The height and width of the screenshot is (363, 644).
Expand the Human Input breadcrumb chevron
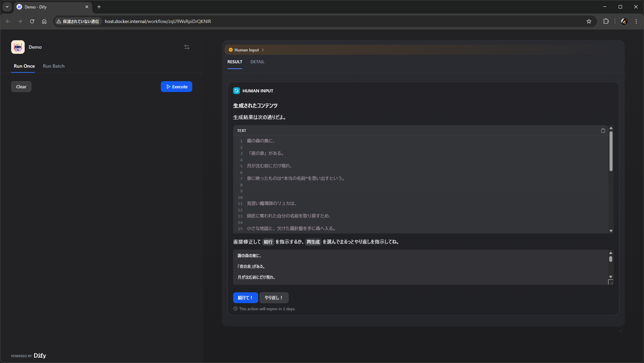coord(263,50)
